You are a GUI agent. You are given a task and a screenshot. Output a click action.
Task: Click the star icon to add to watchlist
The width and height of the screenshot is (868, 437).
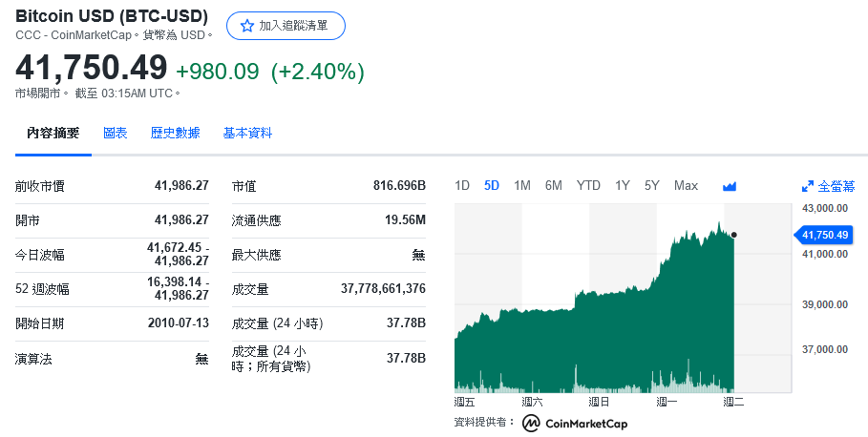point(246,26)
